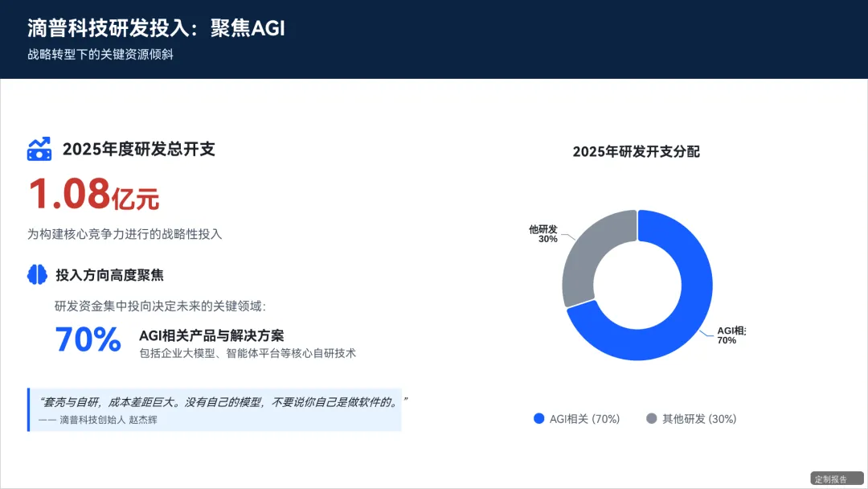Click the brain icon next to 投入方向高度聚焦
The height and width of the screenshot is (489, 868).
[37, 275]
